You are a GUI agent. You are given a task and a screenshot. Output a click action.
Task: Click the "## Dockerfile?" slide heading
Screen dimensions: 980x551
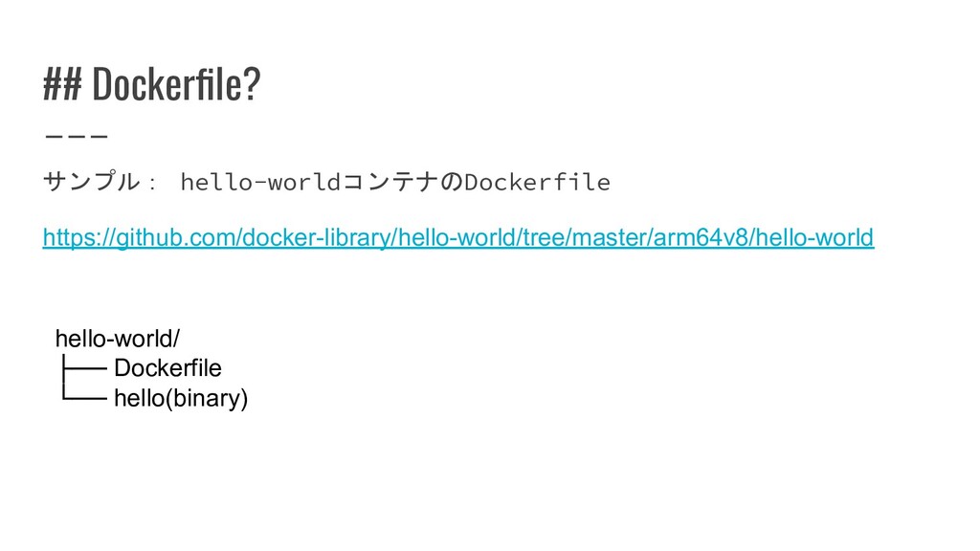click(x=151, y=84)
